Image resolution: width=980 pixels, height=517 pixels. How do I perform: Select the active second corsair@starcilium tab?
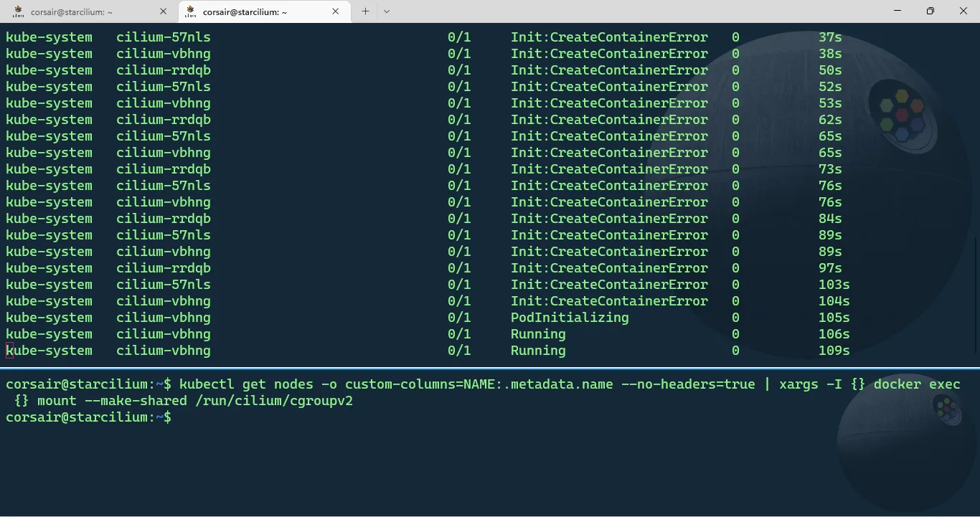[244, 12]
